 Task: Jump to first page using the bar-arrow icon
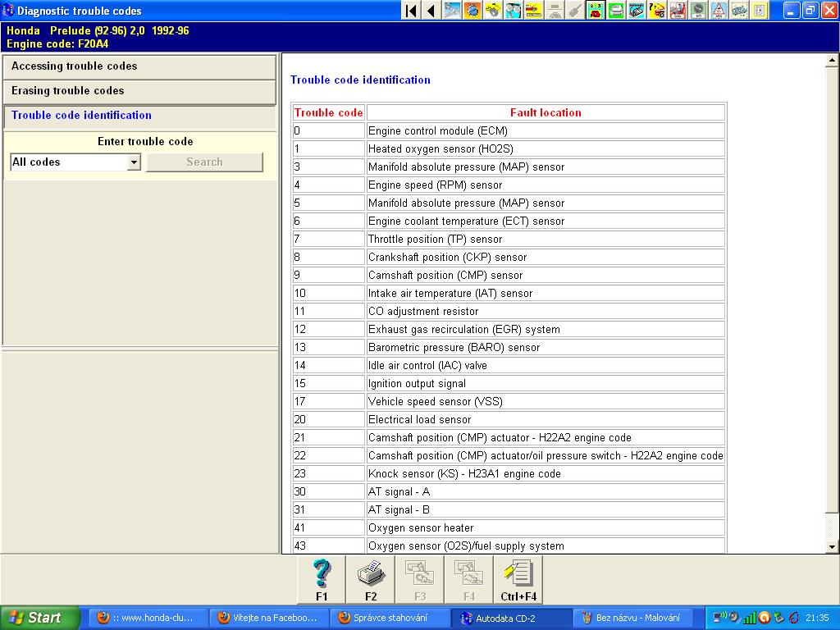pyautogui.click(x=411, y=11)
